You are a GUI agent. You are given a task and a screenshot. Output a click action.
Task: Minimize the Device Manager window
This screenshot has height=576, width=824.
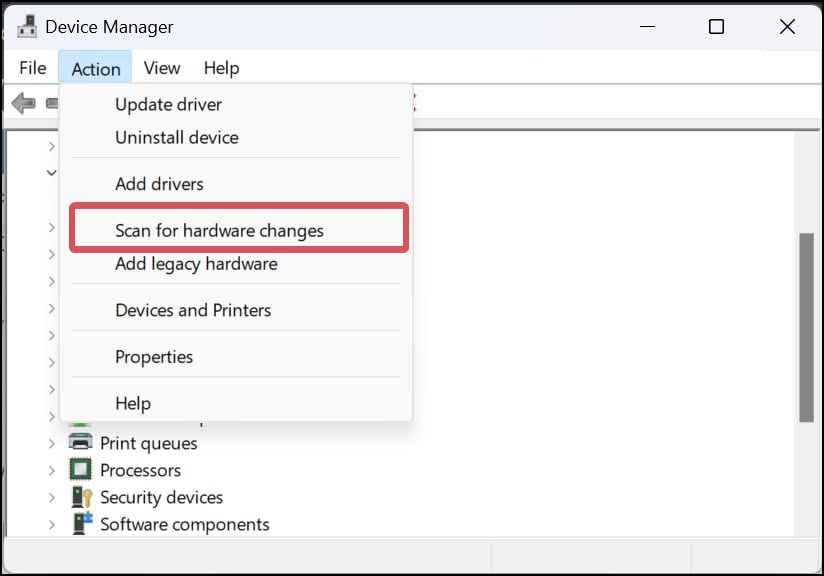tap(647, 26)
